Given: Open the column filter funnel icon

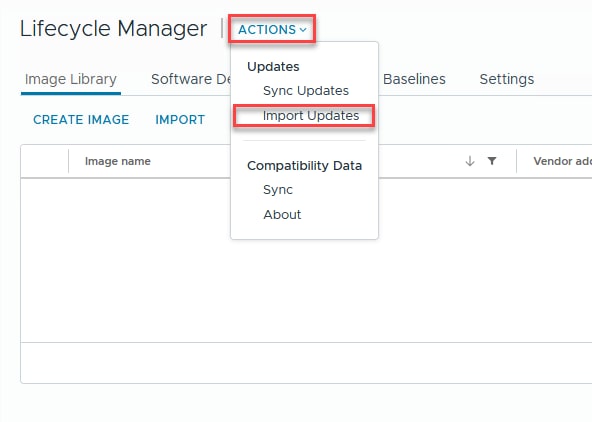Looking at the screenshot, I should 492,161.
